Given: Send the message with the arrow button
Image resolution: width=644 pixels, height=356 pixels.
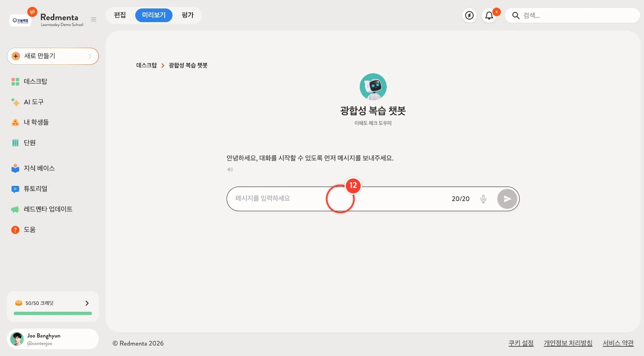Looking at the screenshot, I should pyautogui.click(x=507, y=199).
